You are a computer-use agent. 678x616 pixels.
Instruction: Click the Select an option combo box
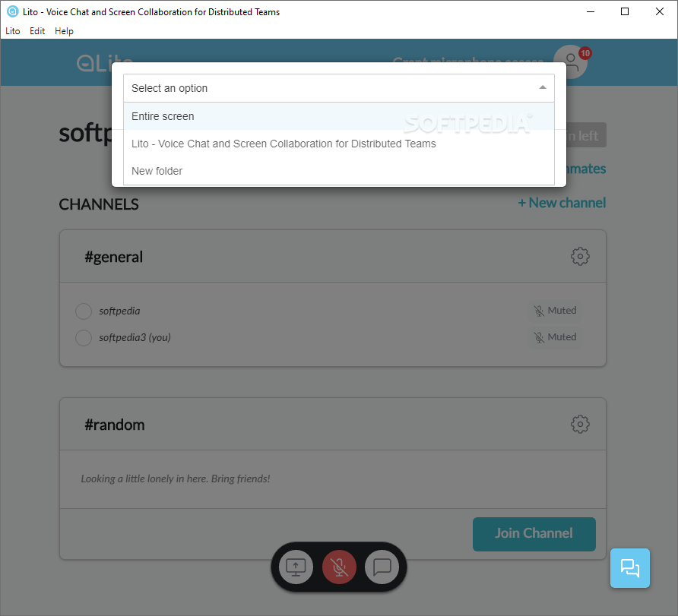pyautogui.click(x=338, y=88)
